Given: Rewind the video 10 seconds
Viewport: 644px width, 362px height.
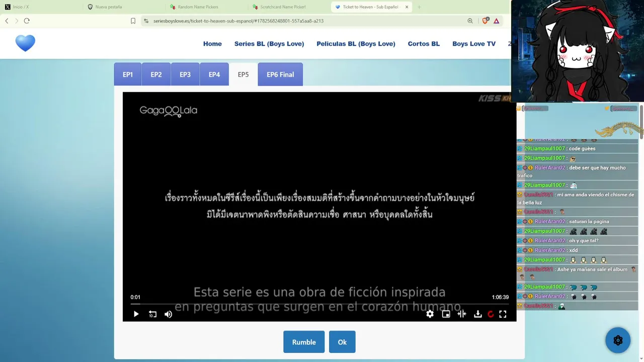Looking at the screenshot, I should 152,314.
